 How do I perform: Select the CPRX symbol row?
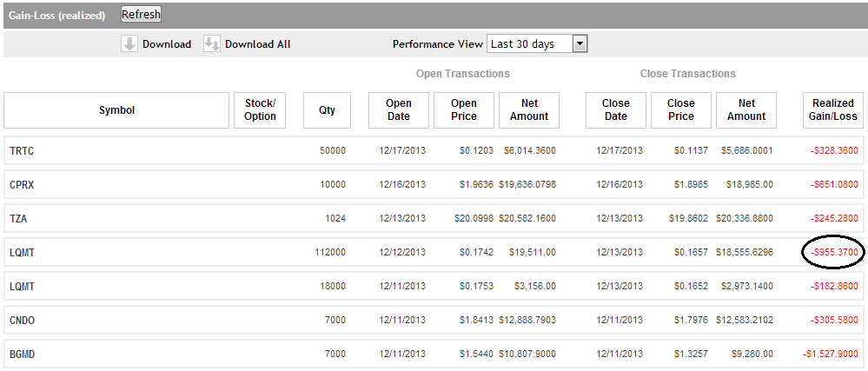coord(23,185)
